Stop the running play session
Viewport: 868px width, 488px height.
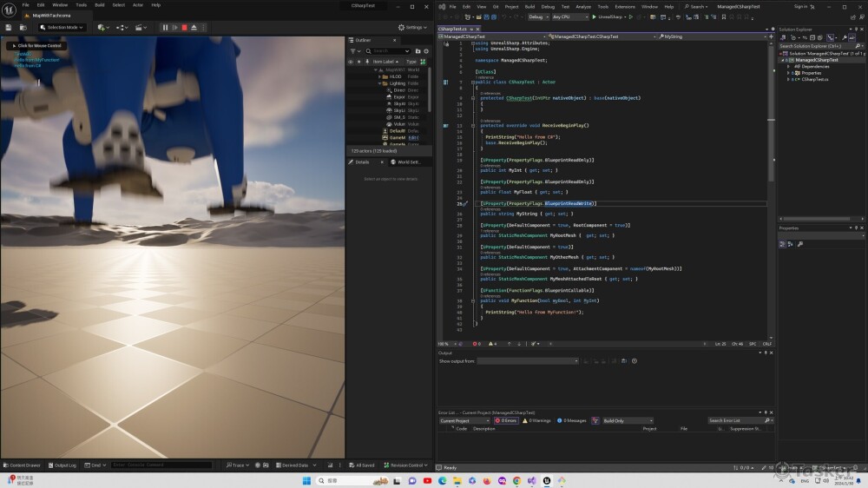pyautogui.click(x=184, y=27)
